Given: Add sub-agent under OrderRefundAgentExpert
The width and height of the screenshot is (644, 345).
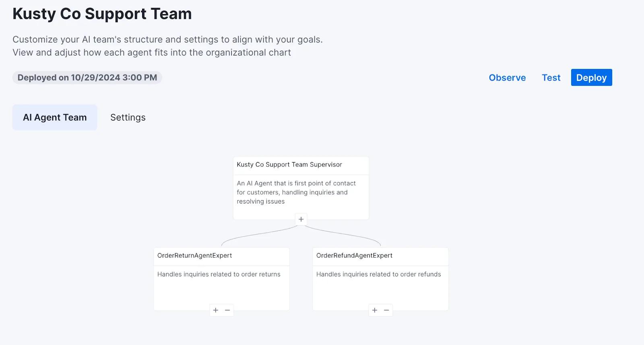Looking at the screenshot, I should (375, 310).
